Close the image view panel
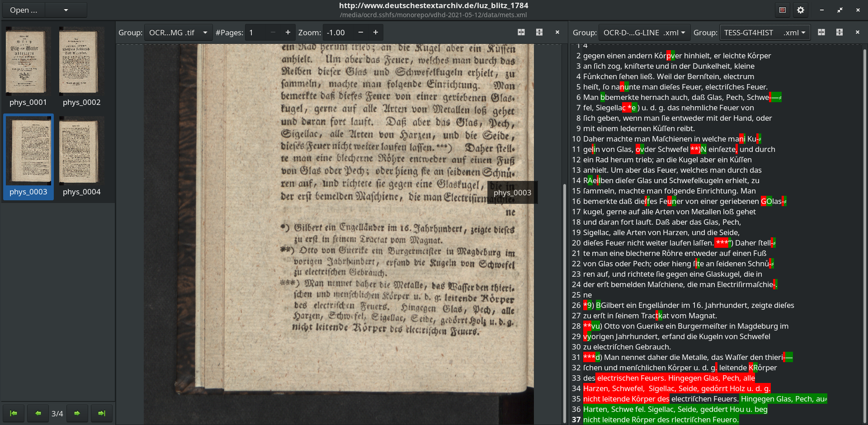The image size is (868, 425). (557, 33)
